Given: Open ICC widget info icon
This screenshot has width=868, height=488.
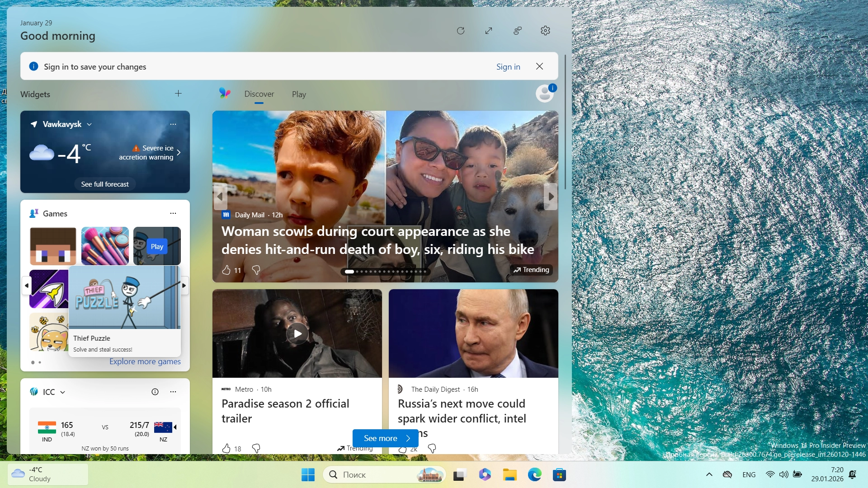Looking at the screenshot, I should tap(155, 392).
